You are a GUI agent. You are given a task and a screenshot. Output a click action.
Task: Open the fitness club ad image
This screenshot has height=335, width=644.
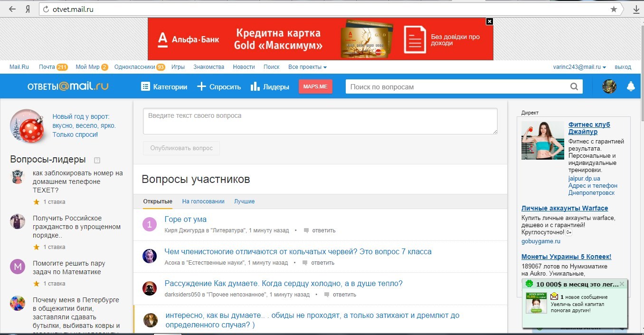point(543,140)
